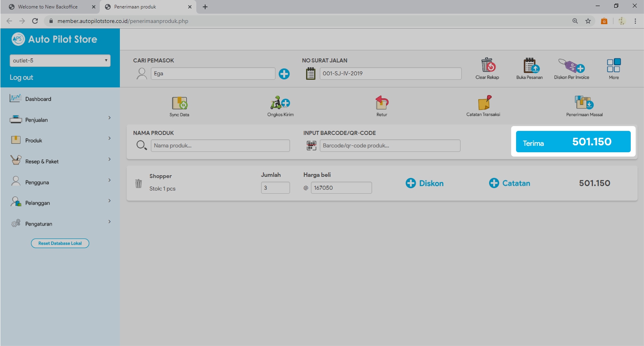
Task: Open Buka Pesanan notepad icon
Action: pyautogui.click(x=530, y=65)
